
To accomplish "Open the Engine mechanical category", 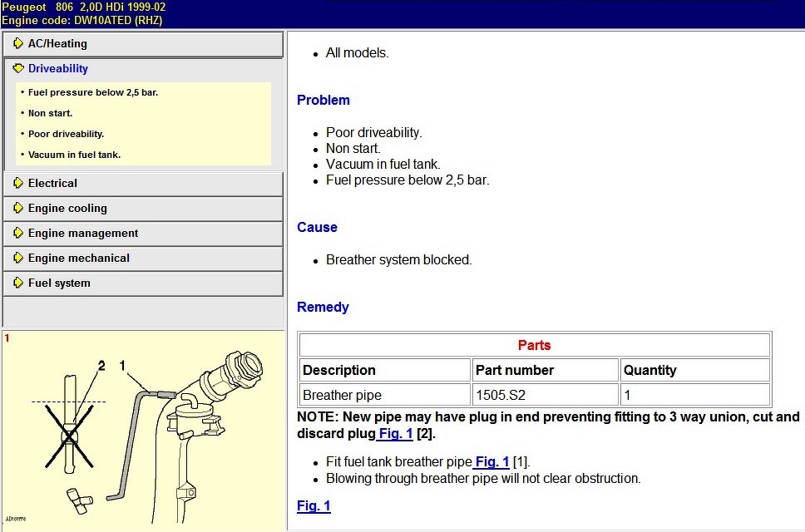I will point(143,258).
